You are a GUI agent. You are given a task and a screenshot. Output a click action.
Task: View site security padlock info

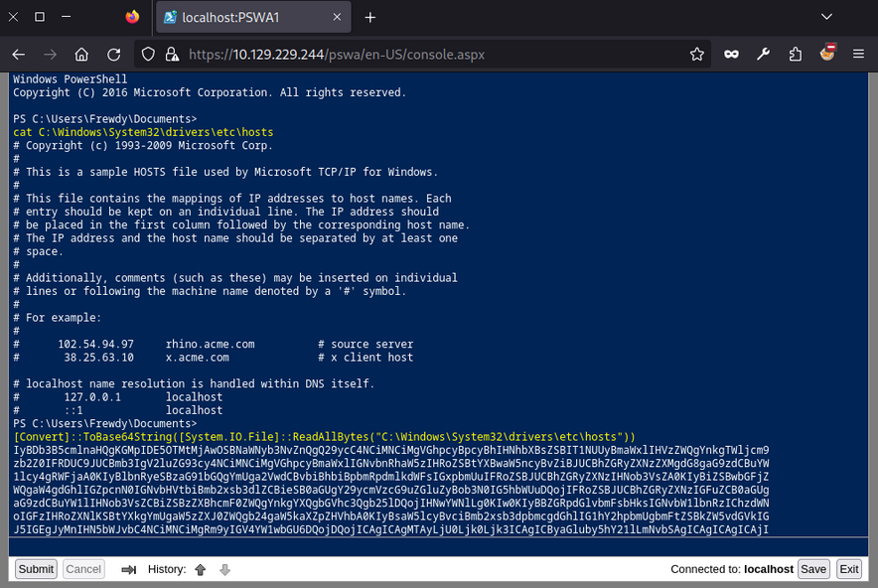click(172, 55)
